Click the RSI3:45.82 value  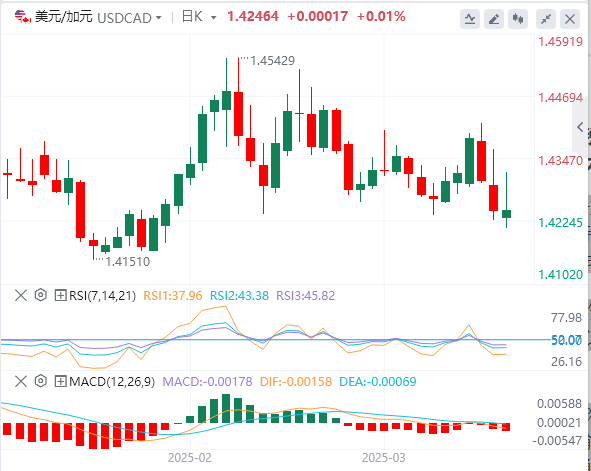tap(306, 296)
